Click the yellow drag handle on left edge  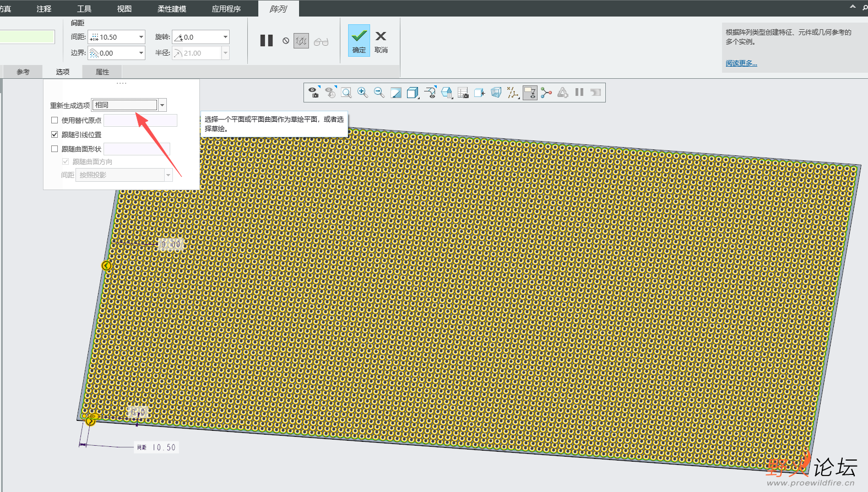(x=106, y=266)
